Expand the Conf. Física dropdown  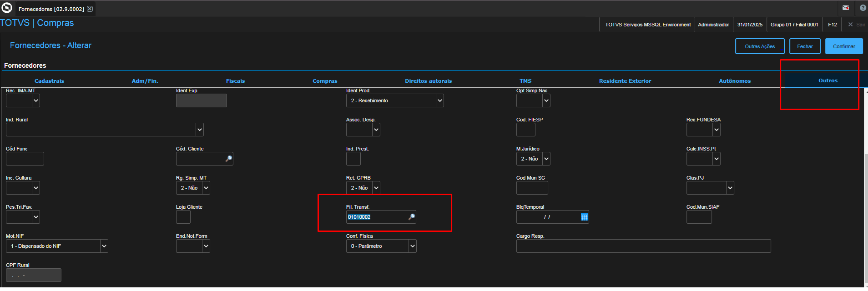(x=412, y=246)
